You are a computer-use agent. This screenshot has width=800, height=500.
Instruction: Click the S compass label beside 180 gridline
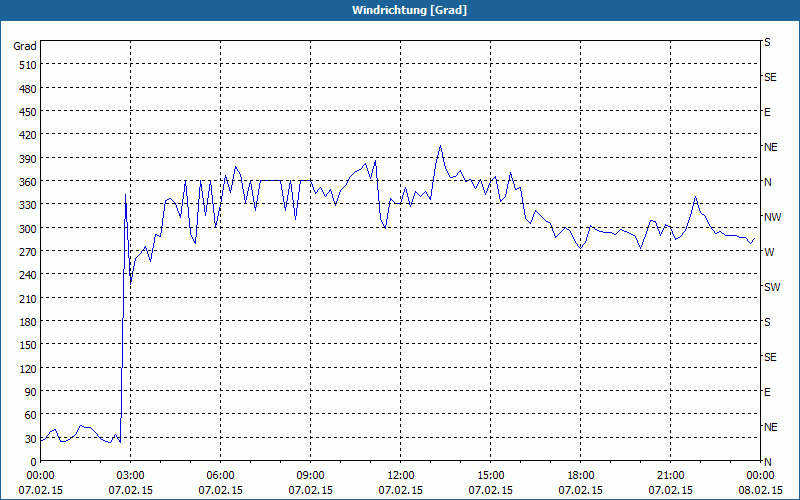tap(767, 322)
